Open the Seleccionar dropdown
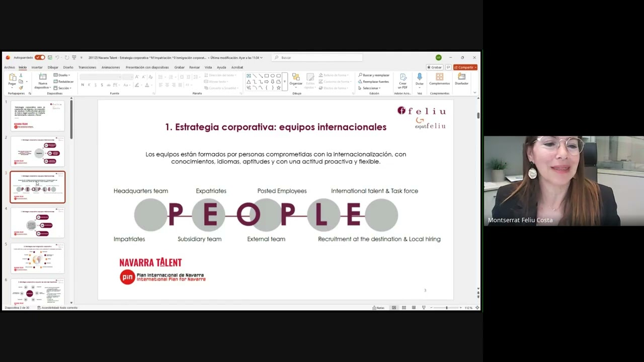Viewport: 644px width, 362px height. [x=369, y=88]
